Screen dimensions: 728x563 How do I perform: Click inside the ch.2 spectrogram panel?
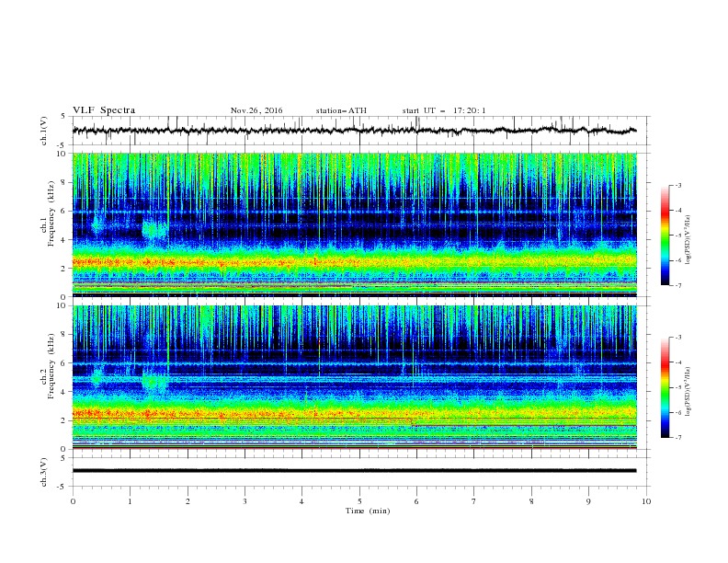pos(354,377)
